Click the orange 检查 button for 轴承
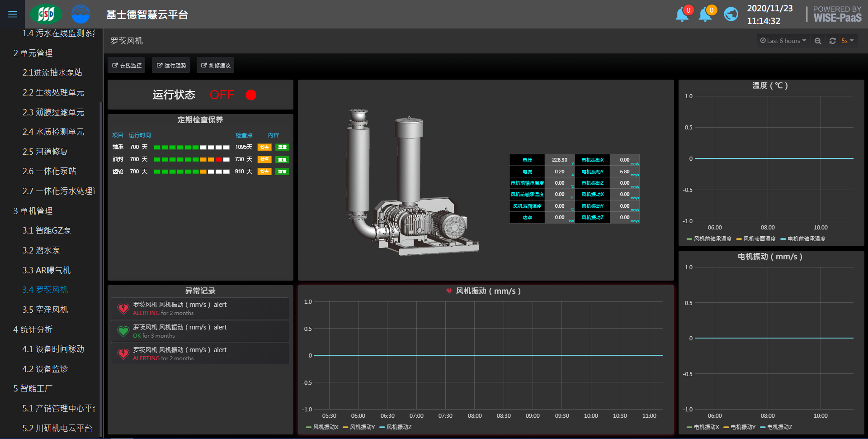Screen dimensions: 868x439 264,147
